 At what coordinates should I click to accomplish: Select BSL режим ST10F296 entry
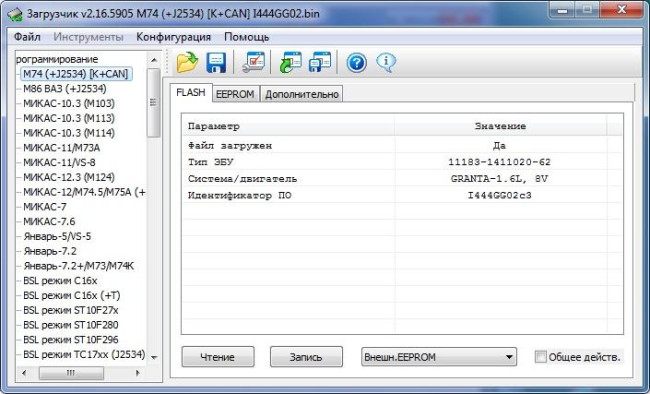[x=70, y=340]
